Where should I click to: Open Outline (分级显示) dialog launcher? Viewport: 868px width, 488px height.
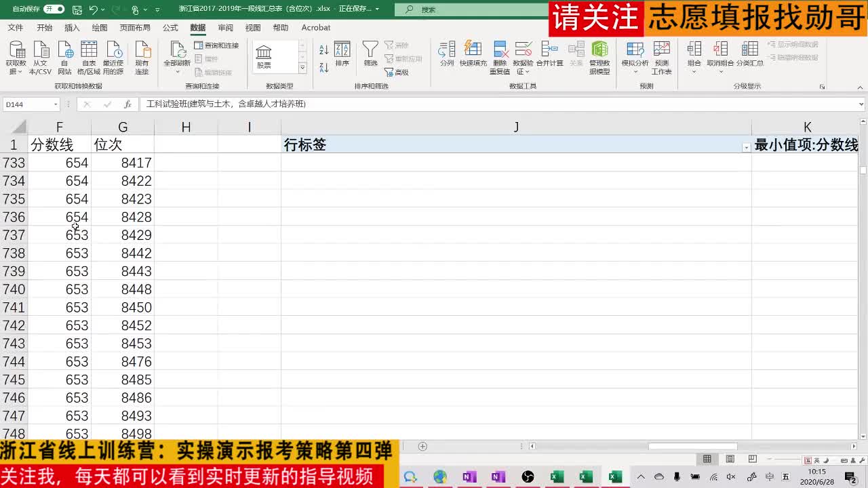point(822,87)
